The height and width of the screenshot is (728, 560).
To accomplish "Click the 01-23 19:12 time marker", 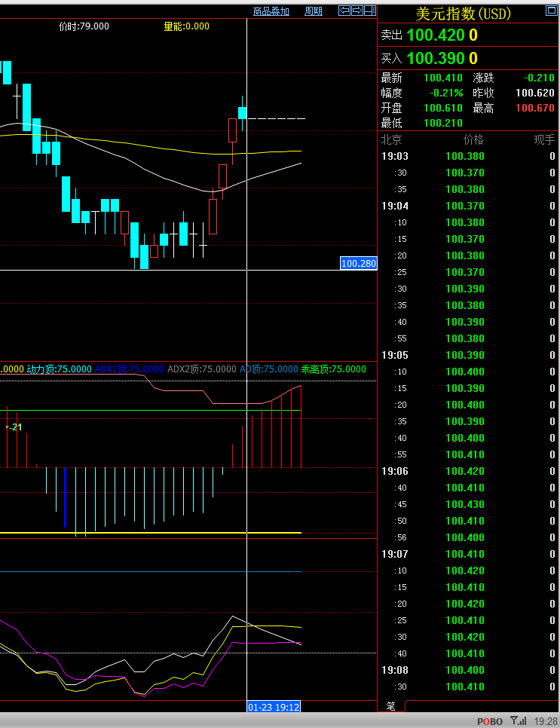I will point(274,707).
